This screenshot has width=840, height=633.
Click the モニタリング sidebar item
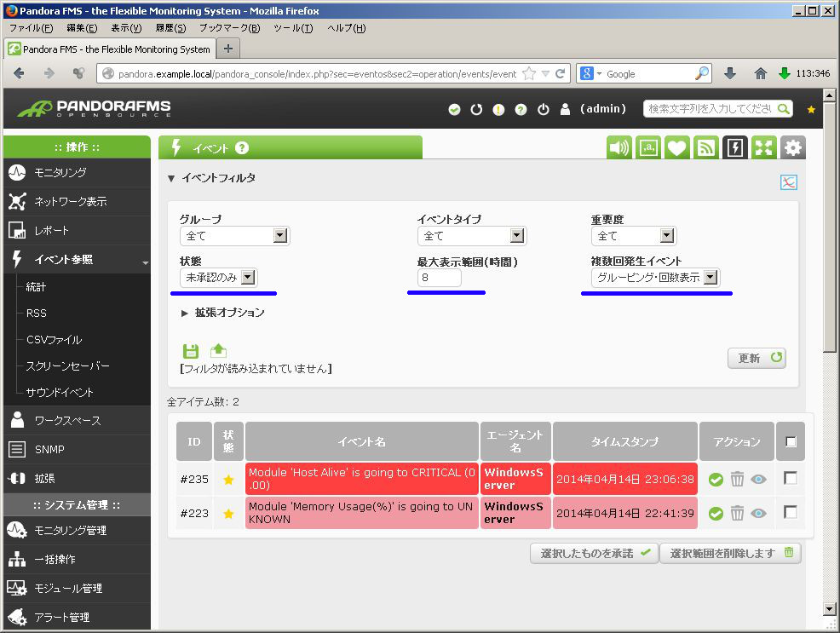pos(77,173)
